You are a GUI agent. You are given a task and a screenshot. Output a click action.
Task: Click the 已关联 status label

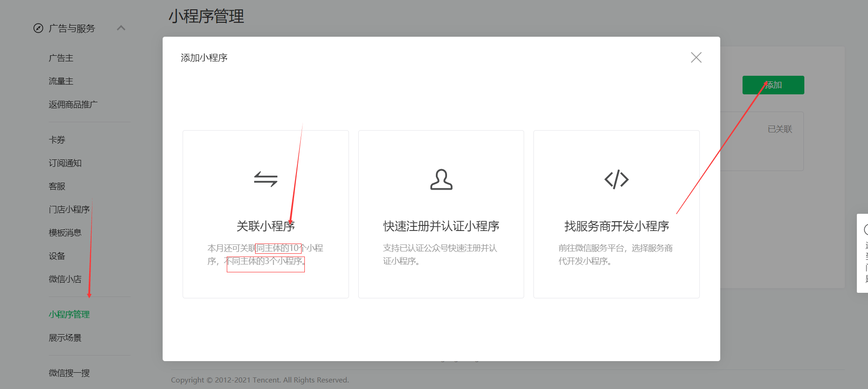click(x=780, y=129)
